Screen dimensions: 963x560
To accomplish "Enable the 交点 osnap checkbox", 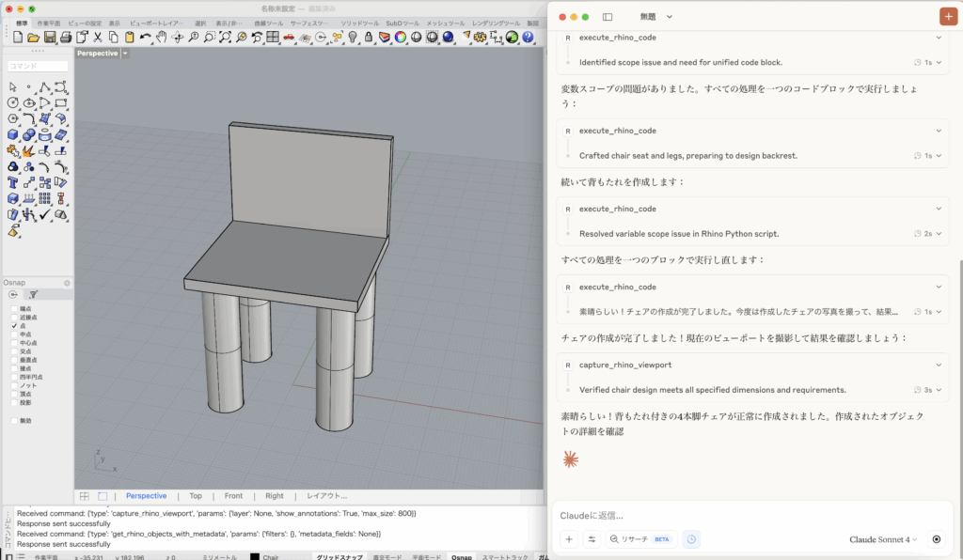I will tap(14, 351).
